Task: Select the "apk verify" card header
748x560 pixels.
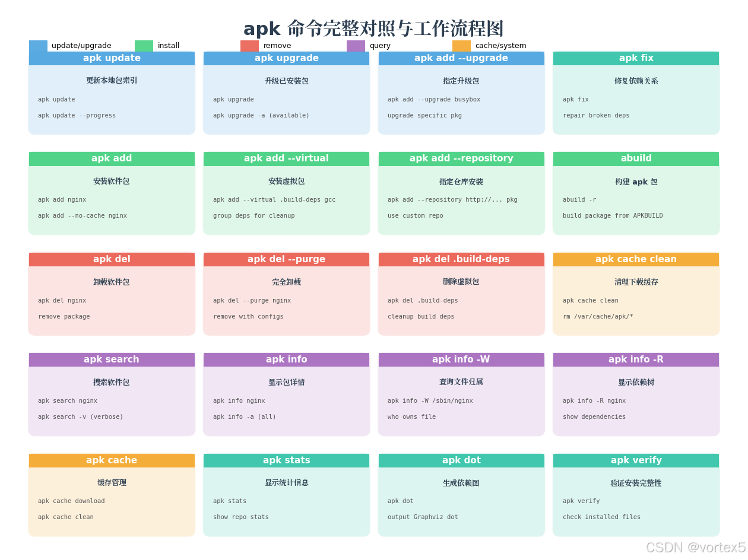Action: tap(636, 460)
